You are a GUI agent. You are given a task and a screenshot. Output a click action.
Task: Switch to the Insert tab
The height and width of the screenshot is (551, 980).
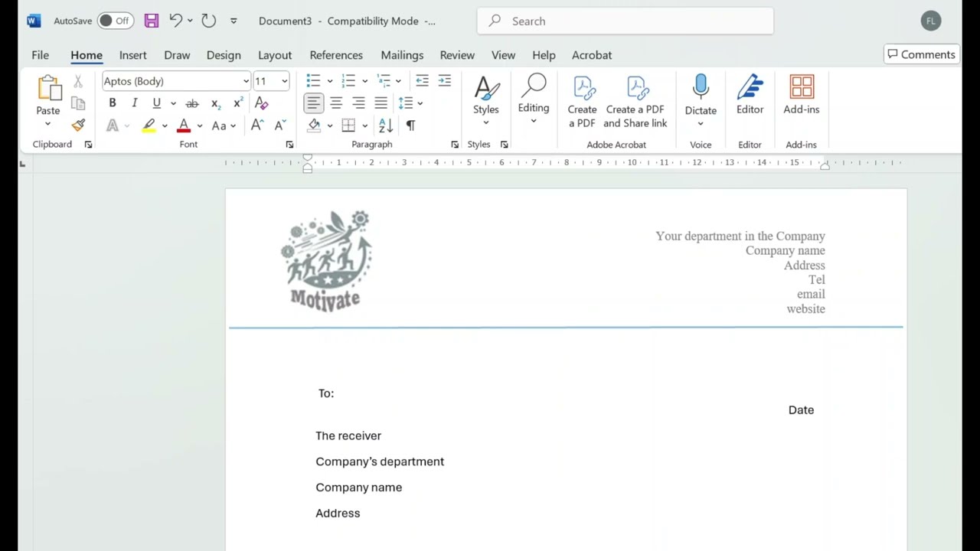132,55
